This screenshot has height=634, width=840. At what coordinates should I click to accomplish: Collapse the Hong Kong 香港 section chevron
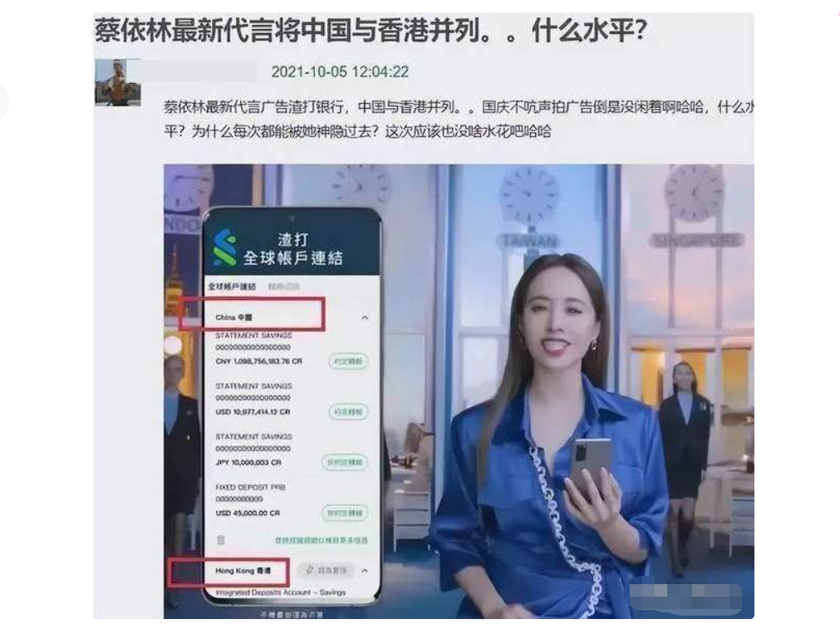pos(365,571)
